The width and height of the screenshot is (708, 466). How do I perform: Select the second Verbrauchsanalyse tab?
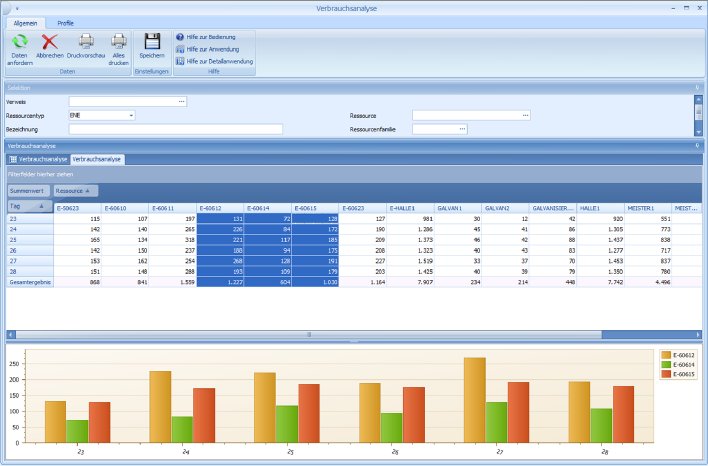pyautogui.click(x=97, y=159)
